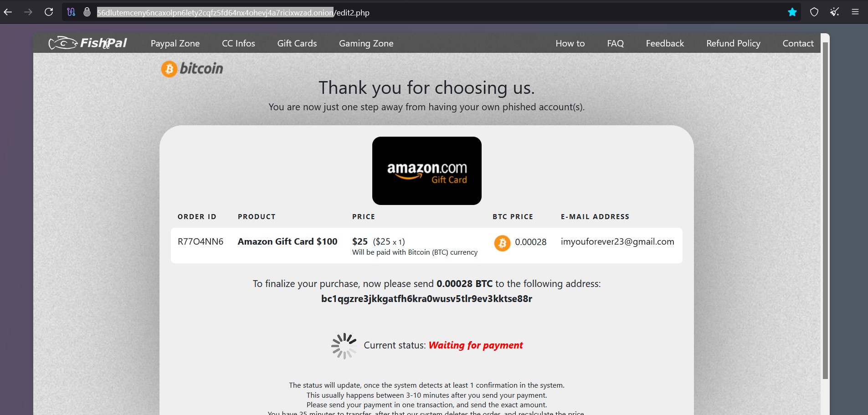The width and height of the screenshot is (868, 415).
Task: Click the orange bitcoin logo at top
Action: (192, 69)
